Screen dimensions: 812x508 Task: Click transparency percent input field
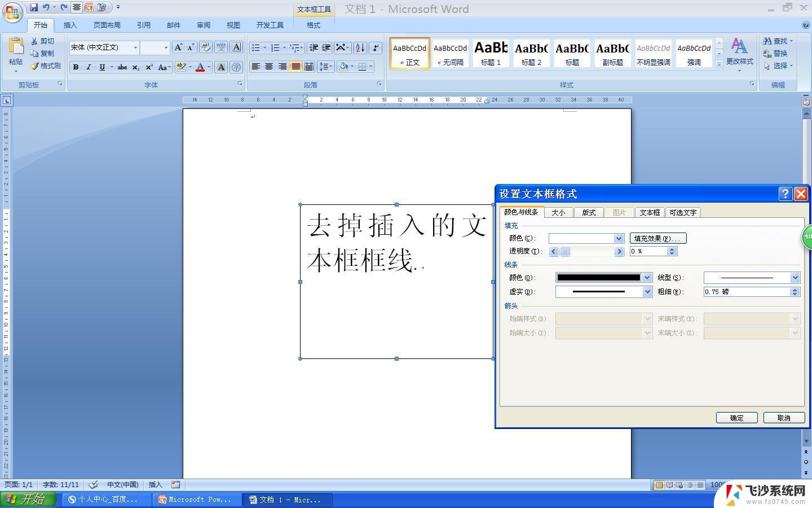[x=648, y=251]
